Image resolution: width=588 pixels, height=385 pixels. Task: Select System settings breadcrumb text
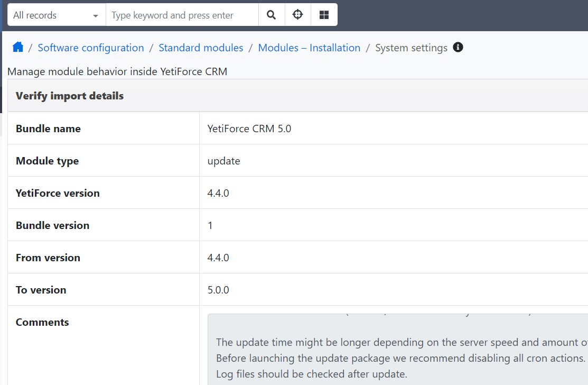412,48
